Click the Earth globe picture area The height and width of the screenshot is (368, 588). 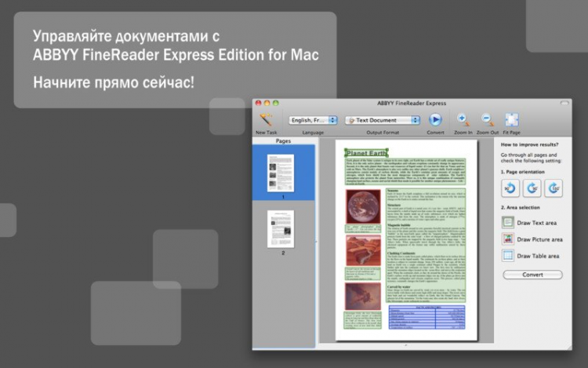click(x=363, y=206)
